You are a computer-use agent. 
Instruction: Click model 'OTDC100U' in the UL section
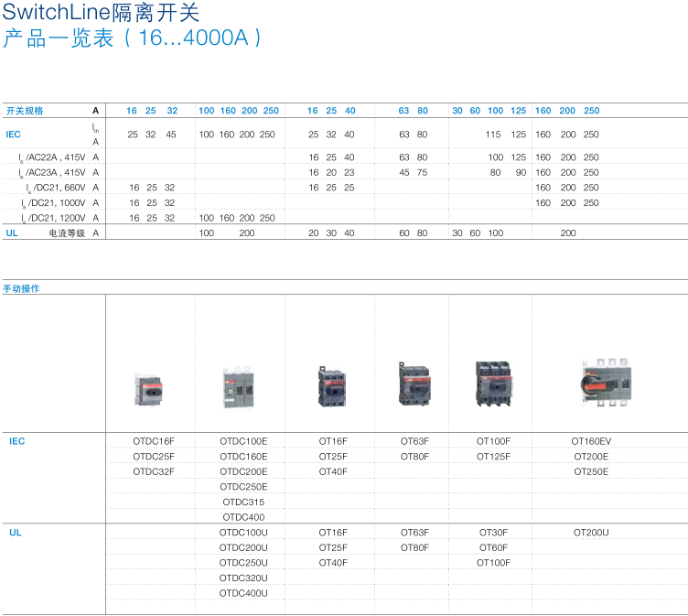[x=243, y=533]
